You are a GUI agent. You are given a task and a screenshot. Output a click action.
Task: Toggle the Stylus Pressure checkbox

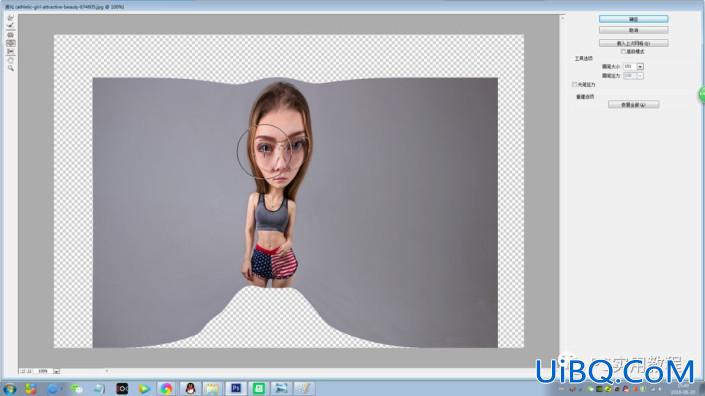coord(574,84)
